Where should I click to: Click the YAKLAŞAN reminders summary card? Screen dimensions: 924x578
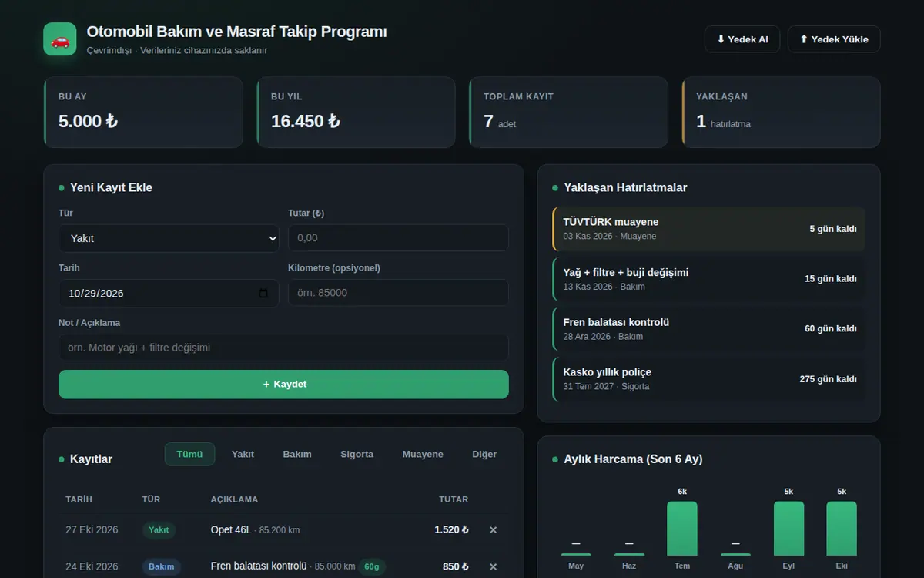coord(781,113)
